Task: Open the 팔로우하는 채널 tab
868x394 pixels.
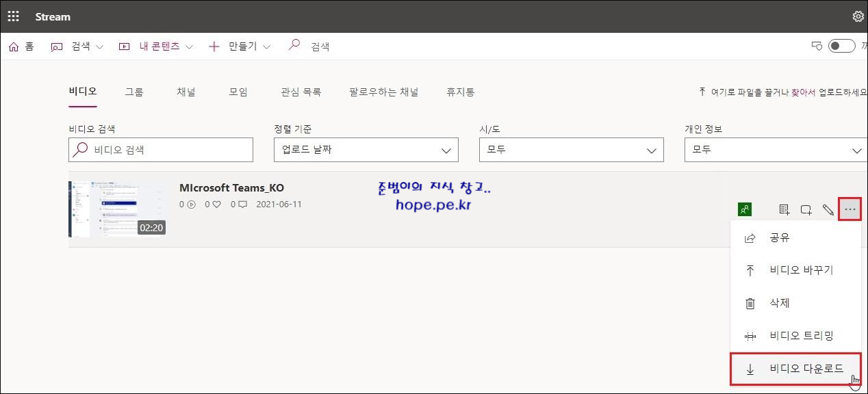Action: click(x=384, y=92)
